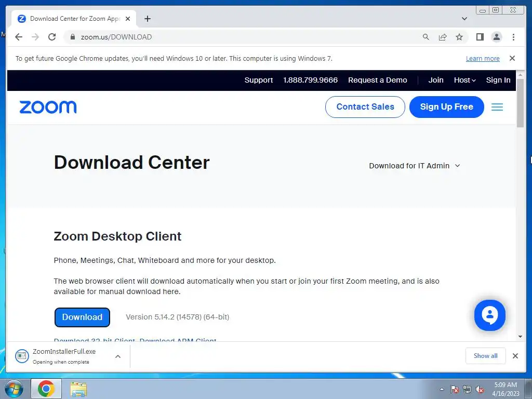Dismiss the Chrome update notice
The image size is (532, 399).
[512, 58]
